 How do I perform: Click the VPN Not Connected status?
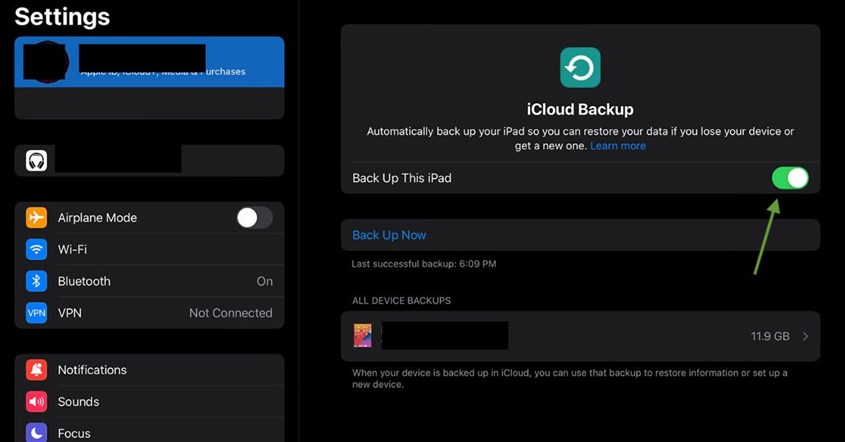coord(231,313)
